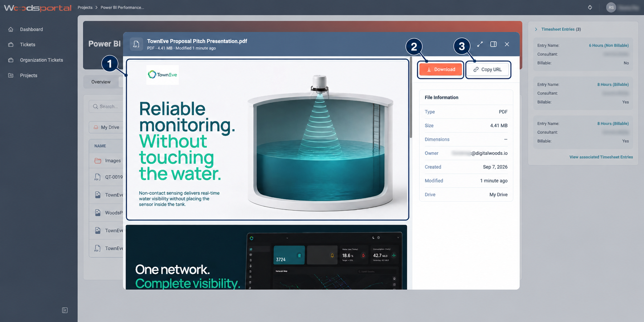Screen dimensions: 644x322
Task: Open Organization Tickets in the sidebar
Action: [x=41, y=60]
